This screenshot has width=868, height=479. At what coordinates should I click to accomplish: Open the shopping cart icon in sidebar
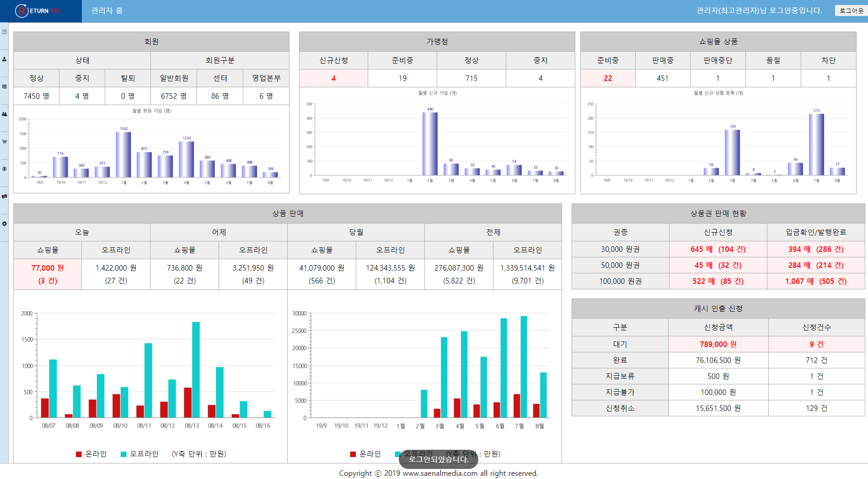pos(4,141)
